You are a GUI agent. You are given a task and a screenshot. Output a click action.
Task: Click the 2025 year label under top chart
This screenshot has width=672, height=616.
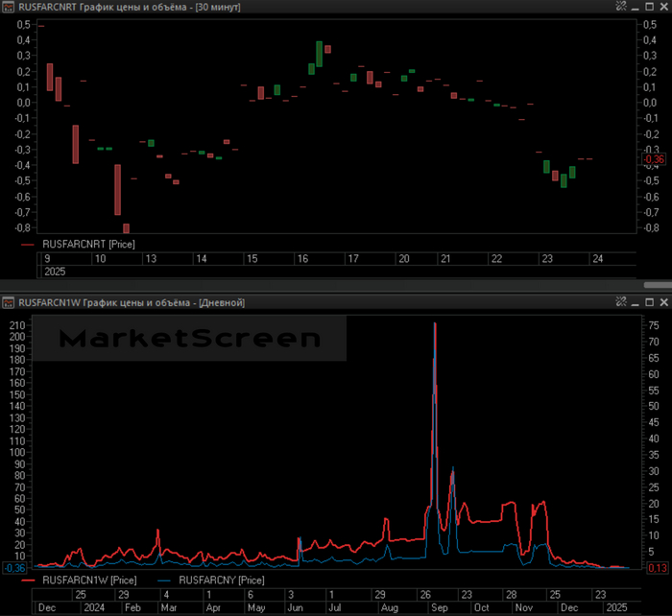(55, 272)
